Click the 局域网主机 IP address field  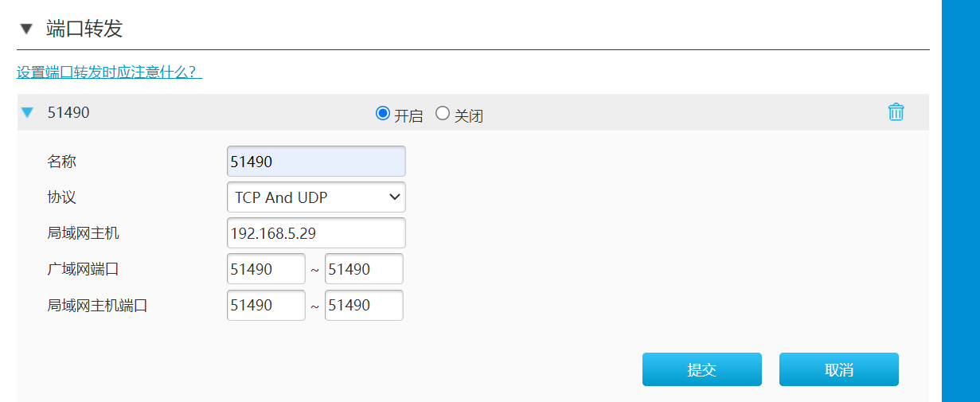(316, 233)
